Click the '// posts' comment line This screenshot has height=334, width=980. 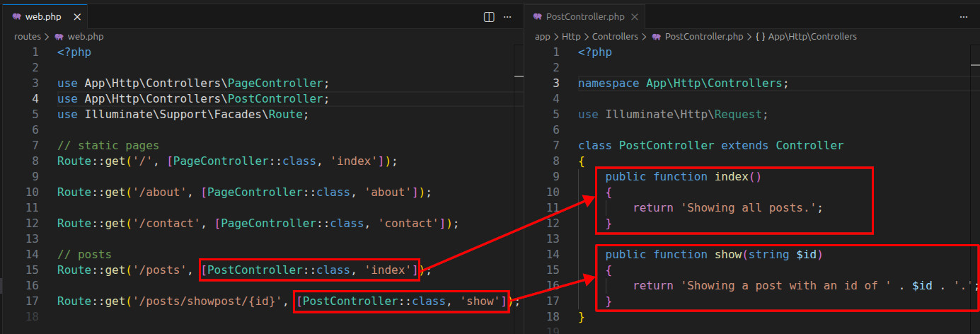[84, 254]
